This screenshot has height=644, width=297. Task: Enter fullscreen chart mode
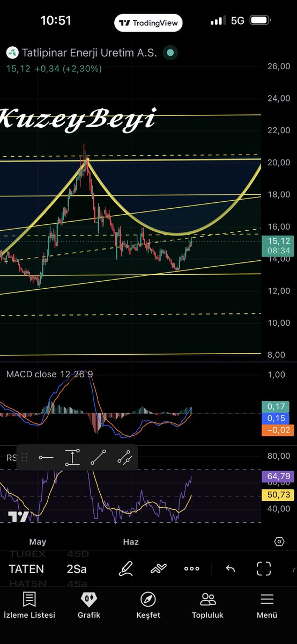point(264,568)
